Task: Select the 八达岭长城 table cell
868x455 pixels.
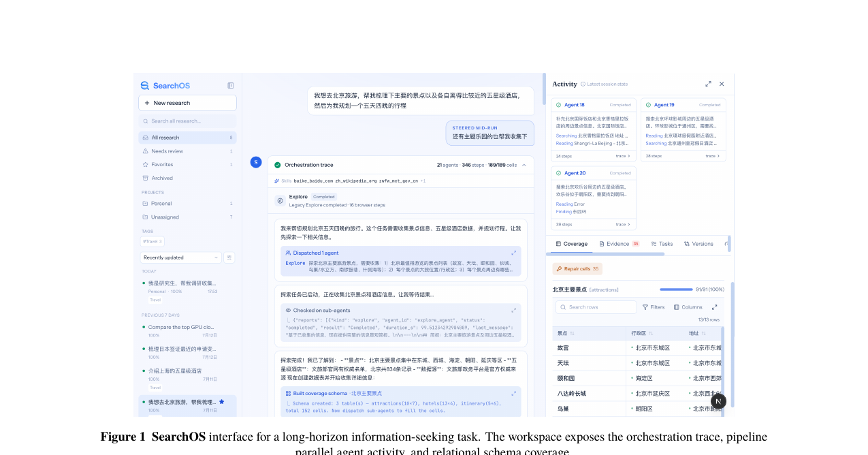Action: 589,393
